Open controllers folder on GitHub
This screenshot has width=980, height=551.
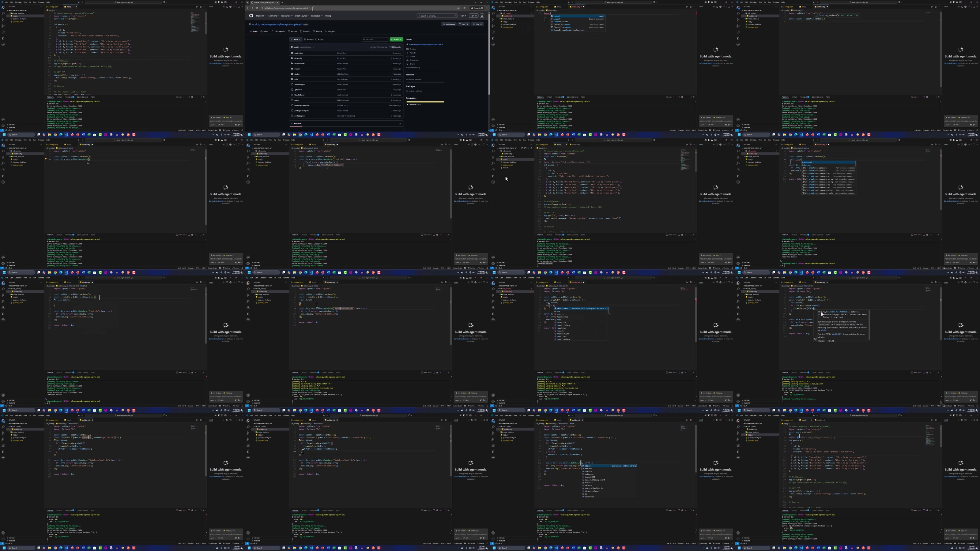299,53
